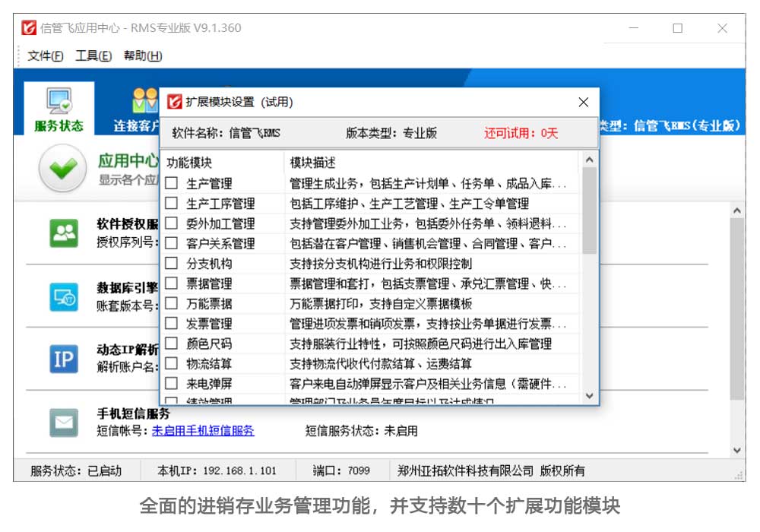Check the 委外加工管理 checkbox
This screenshot has width=760, height=532.
pyautogui.click(x=172, y=223)
